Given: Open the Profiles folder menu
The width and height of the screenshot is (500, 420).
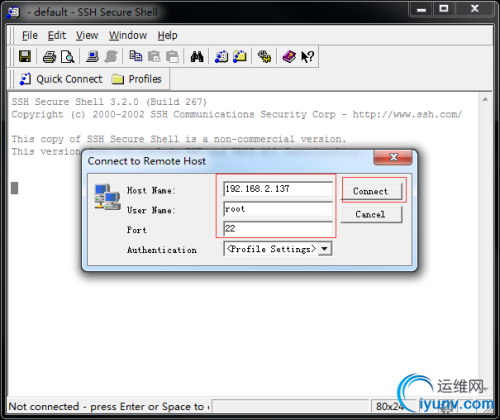Looking at the screenshot, I should click(x=137, y=79).
